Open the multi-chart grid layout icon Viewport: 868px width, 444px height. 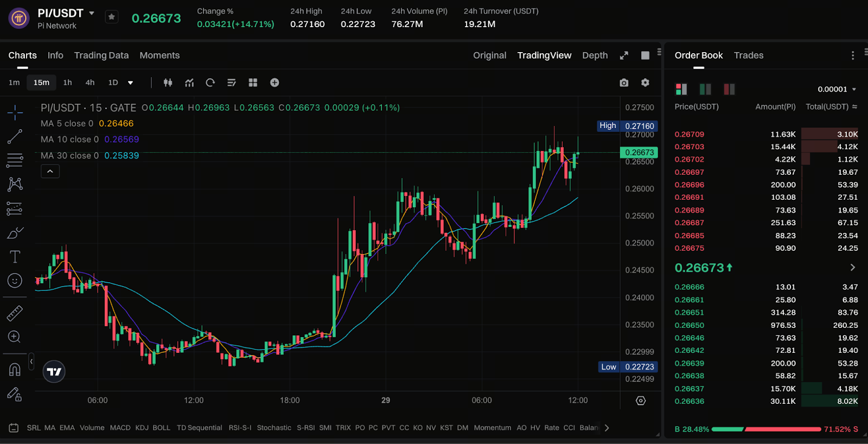[x=253, y=83]
